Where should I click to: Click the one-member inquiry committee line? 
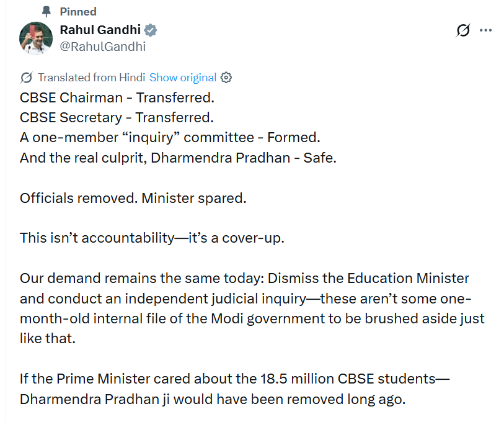[170, 138]
